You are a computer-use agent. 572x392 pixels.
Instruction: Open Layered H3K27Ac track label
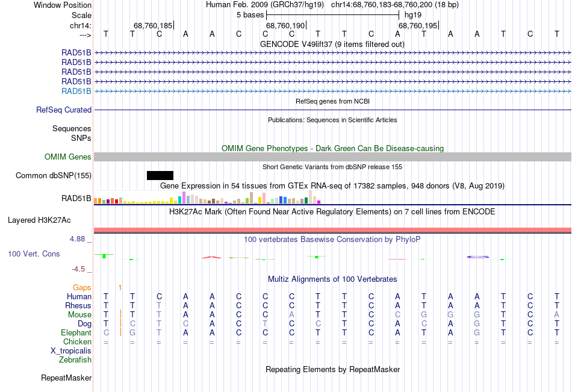[x=39, y=220]
